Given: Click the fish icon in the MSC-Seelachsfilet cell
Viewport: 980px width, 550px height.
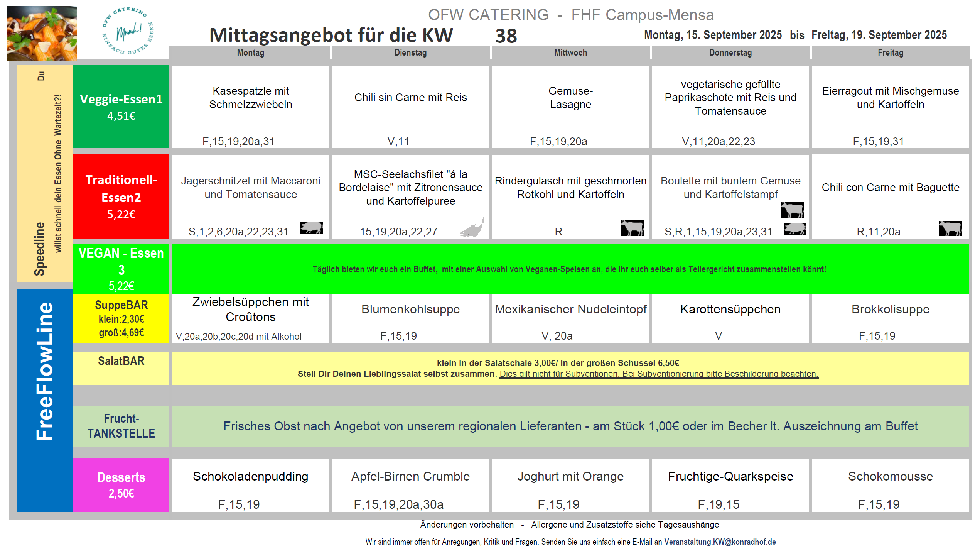Looking at the screenshot, I should (472, 227).
